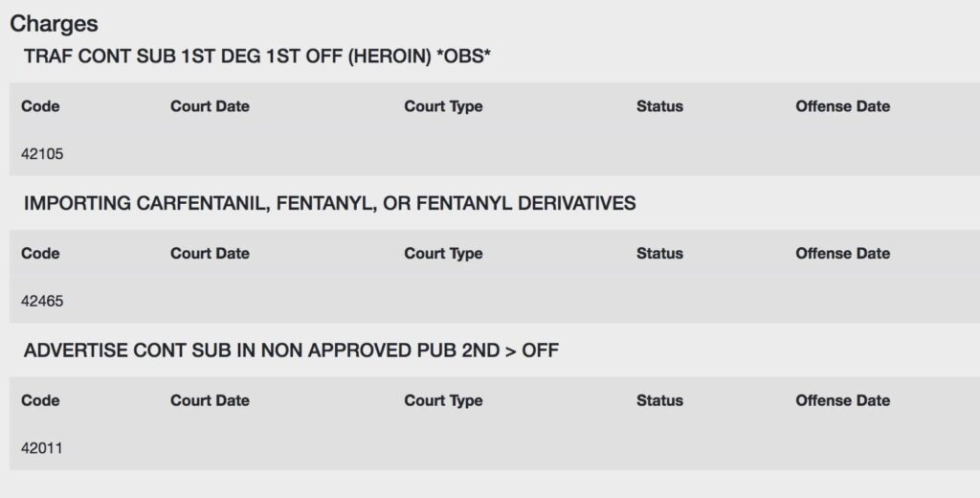Screen dimensions: 980x498
Task: Click Court Type header in the heroin charge table
Action: 443,106
